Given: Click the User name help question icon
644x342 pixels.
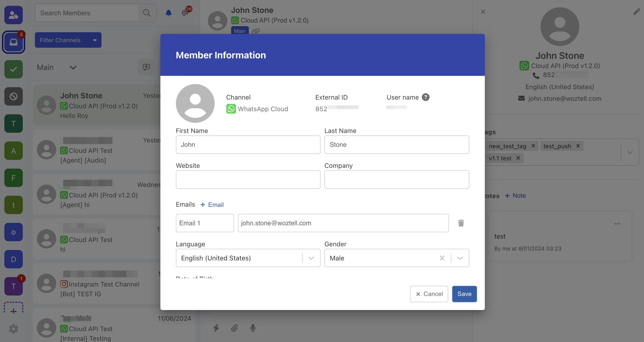Looking at the screenshot, I should pos(425,97).
